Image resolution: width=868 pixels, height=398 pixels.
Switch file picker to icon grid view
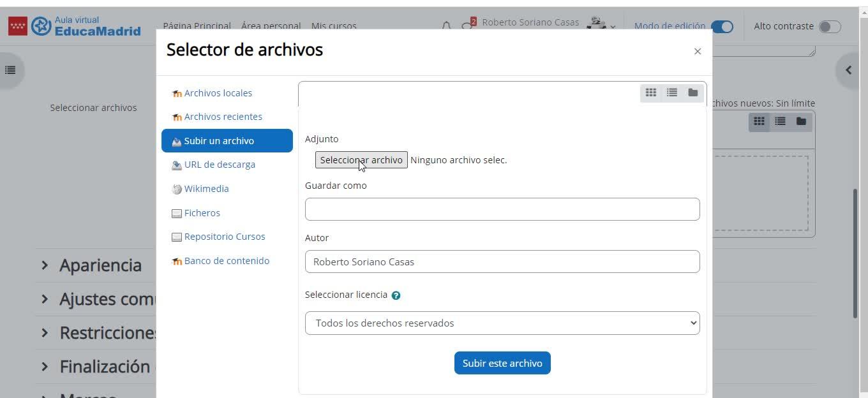pyautogui.click(x=650, y=93)
